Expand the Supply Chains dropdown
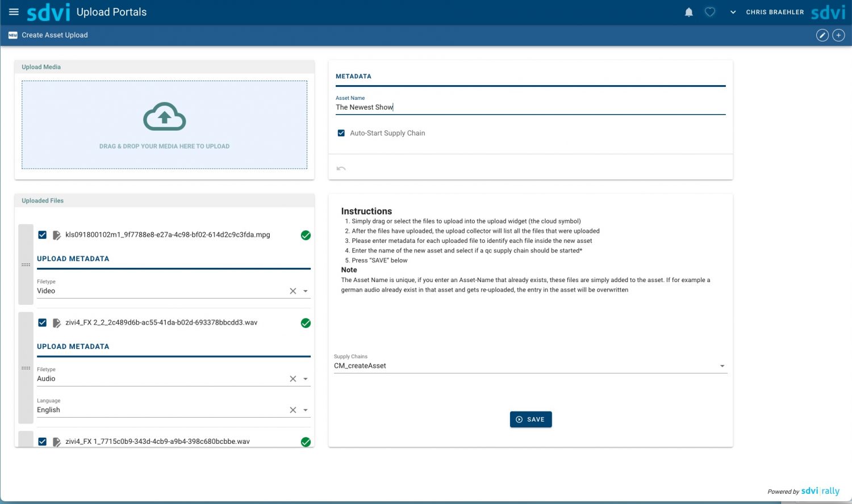 click(722, 366)
